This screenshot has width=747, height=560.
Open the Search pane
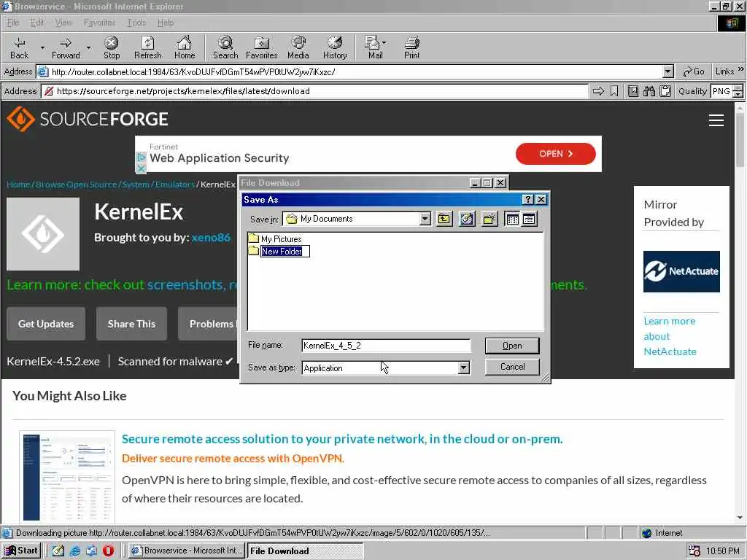225,48
